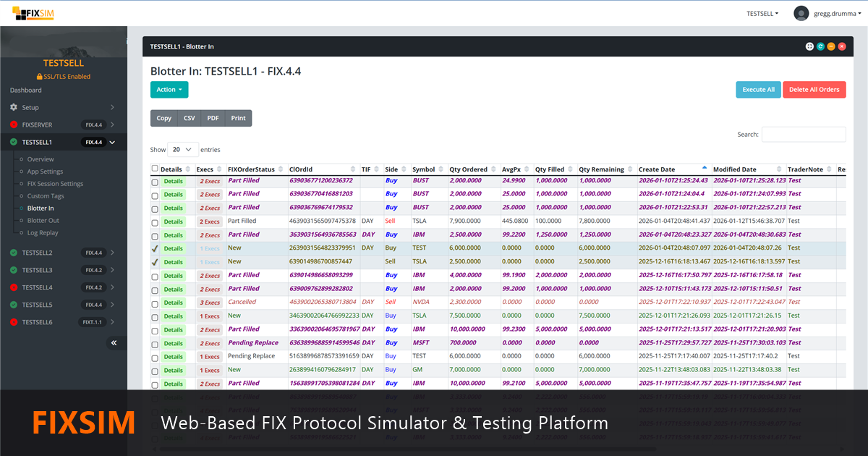The width and height of the screenshot is (868, 456).
Task: Open Log Replay under TESTSELL1
Action: click(43, 233)
